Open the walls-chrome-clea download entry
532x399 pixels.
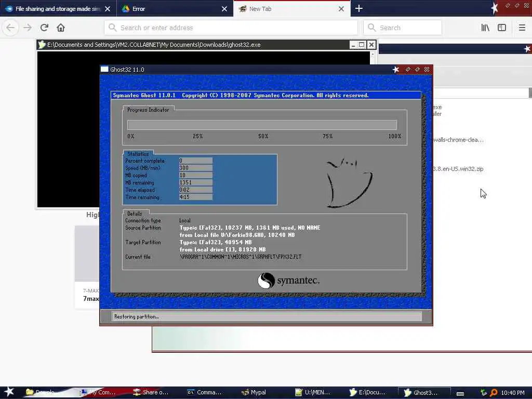[458, 140]
